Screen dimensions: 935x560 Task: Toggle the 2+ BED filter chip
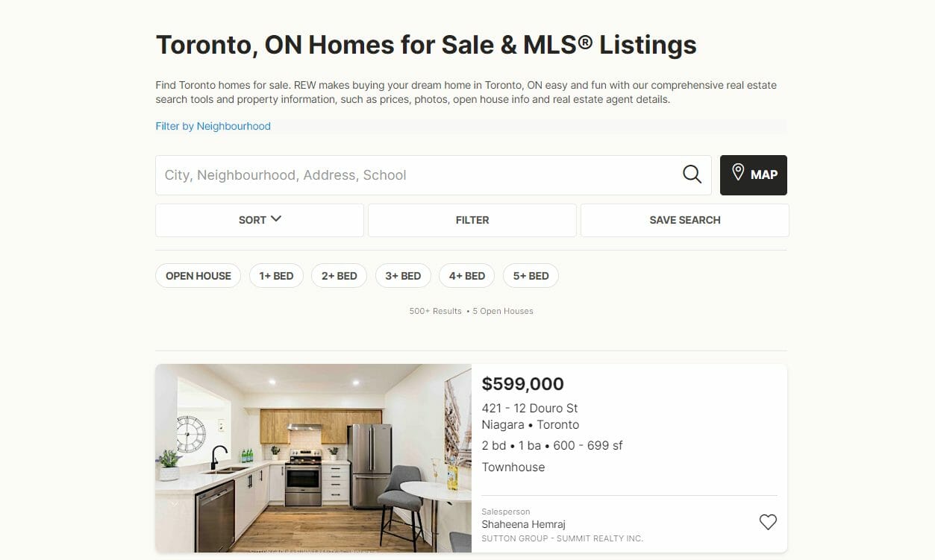(x=340, y=276)
